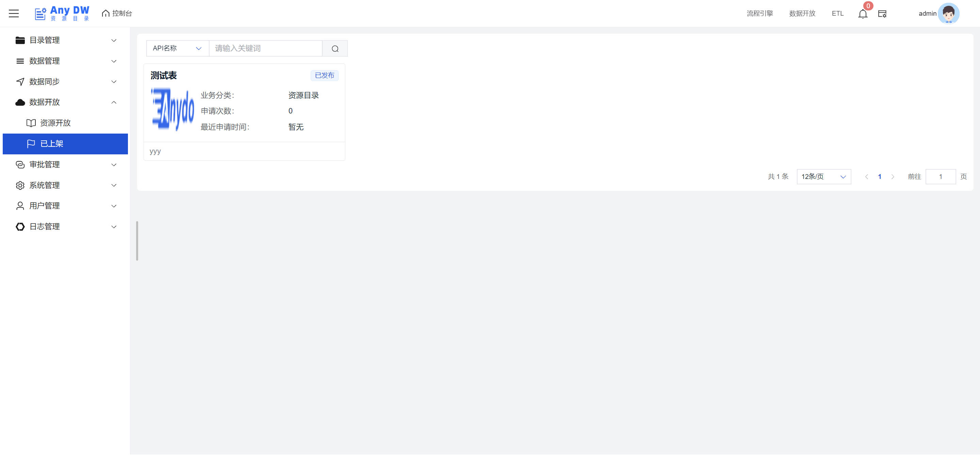Open the notification bell icon
Image resolution: width=980 pixels, height=460 pixels.
click(x=863, y=14)
